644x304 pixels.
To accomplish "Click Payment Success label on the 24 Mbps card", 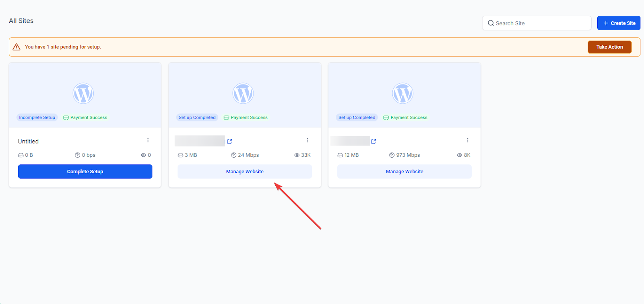I will pyautogui.click(x=249, y=117).
